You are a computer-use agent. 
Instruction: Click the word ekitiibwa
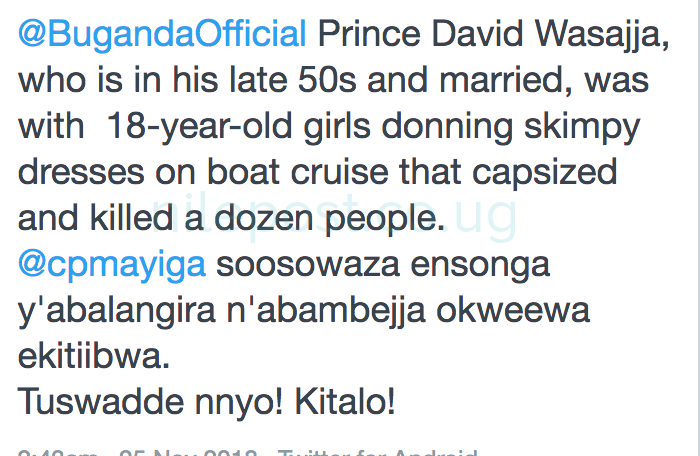pos(88,357)
